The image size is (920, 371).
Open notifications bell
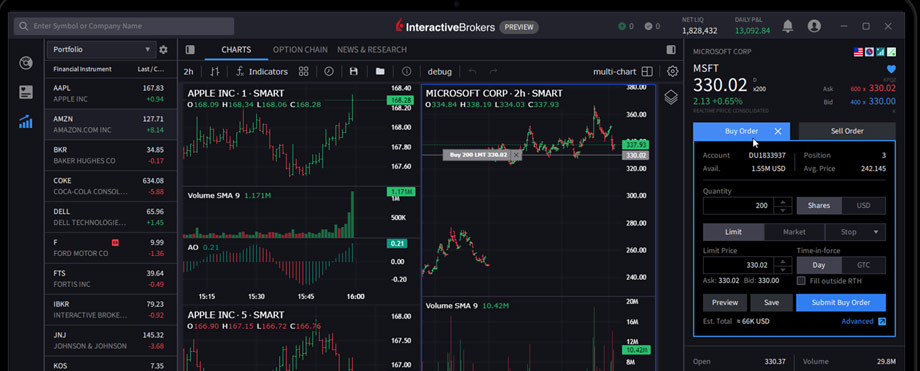(x=787, y=26)
